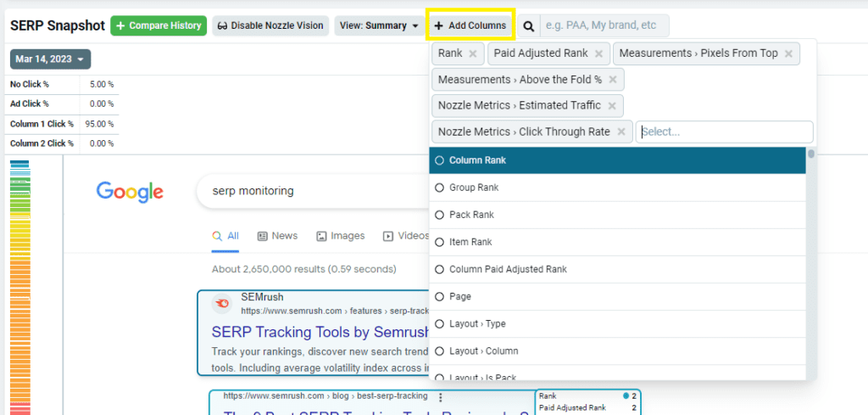Click the Google search box with serp monitoring
The height and width of the screenshot is (415, 868).
313,191
